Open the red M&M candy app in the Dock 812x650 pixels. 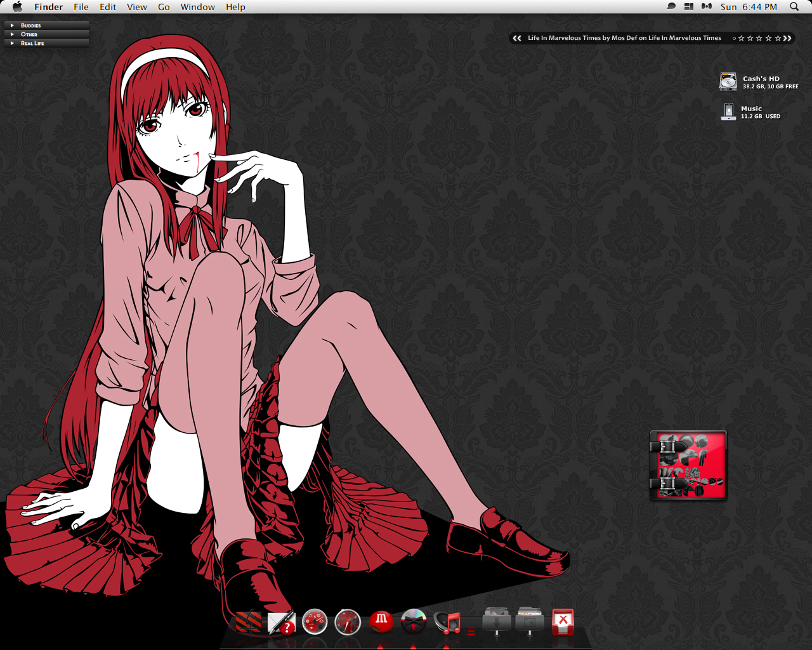point(381,621)
